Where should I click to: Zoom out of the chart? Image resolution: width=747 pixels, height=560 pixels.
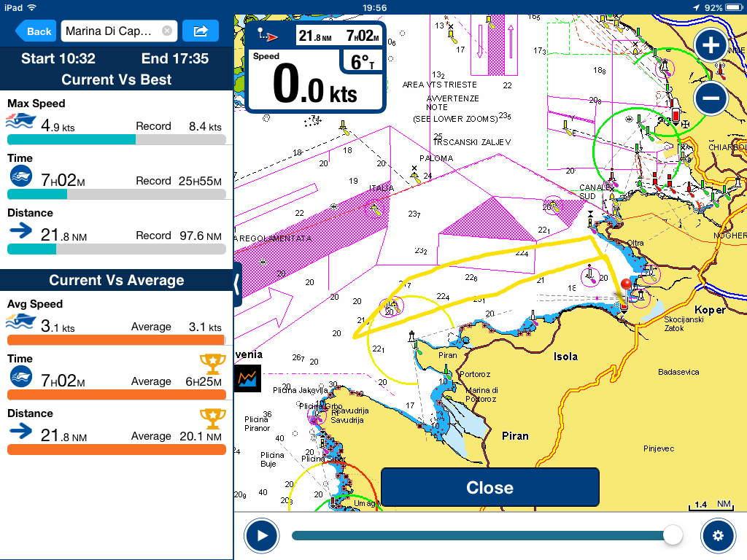(711, 97)
